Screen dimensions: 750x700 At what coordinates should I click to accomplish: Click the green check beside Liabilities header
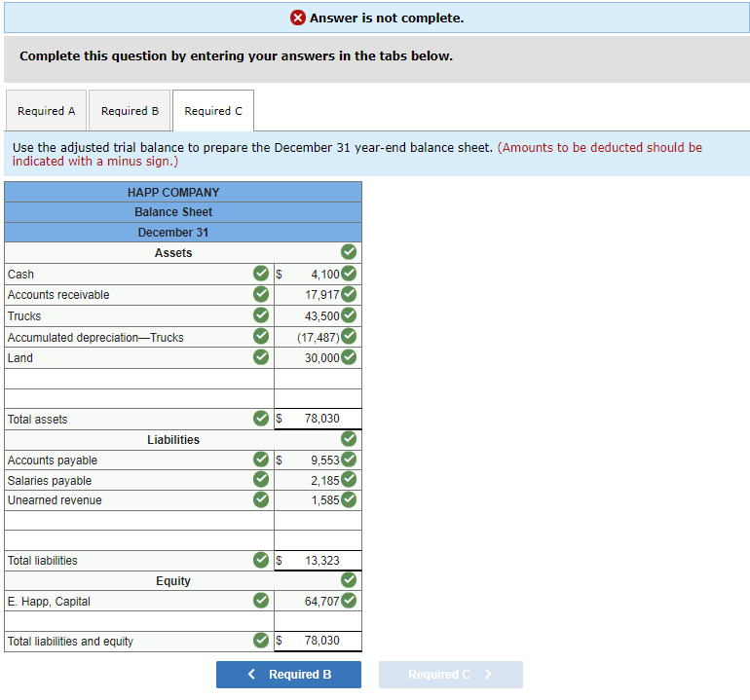349,438
